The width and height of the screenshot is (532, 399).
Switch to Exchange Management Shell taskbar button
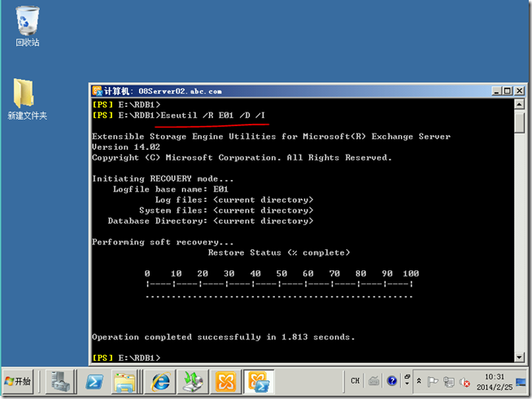click(x=259, y=381)
